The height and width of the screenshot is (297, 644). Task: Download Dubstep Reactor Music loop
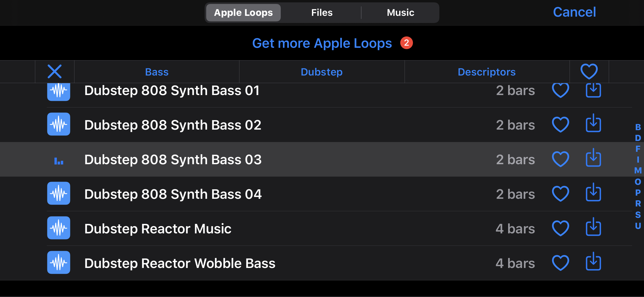pos(593,228)
